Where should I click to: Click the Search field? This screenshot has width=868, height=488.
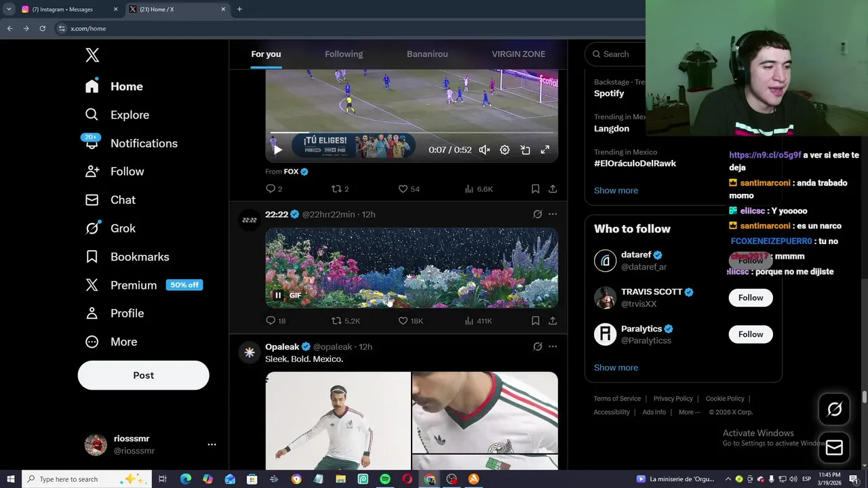[616, 54]
